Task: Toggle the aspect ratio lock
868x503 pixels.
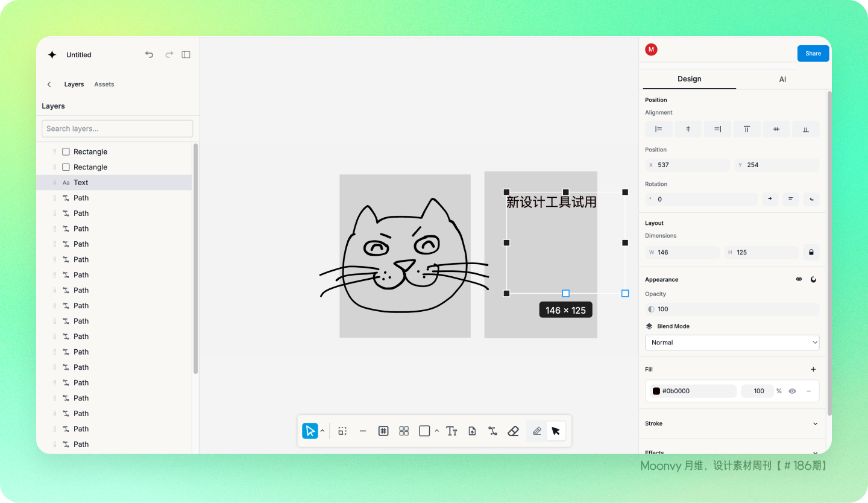Action: [x=811, y=252]
